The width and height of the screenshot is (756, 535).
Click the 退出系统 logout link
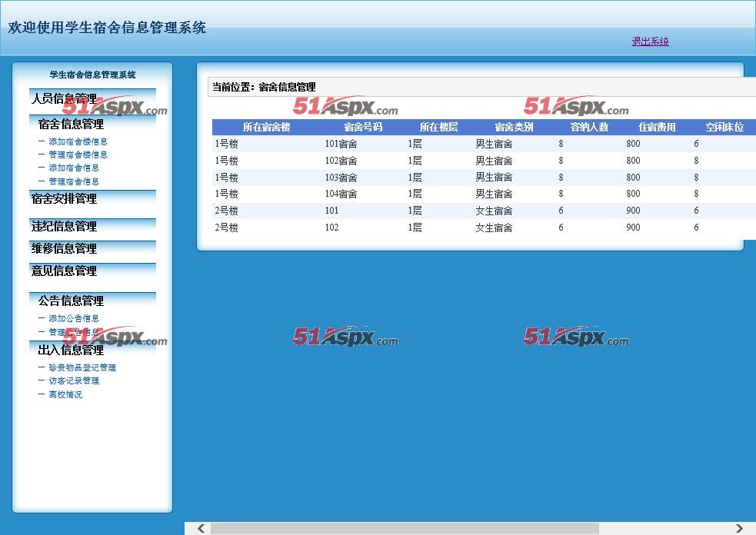tap(650, 42)
